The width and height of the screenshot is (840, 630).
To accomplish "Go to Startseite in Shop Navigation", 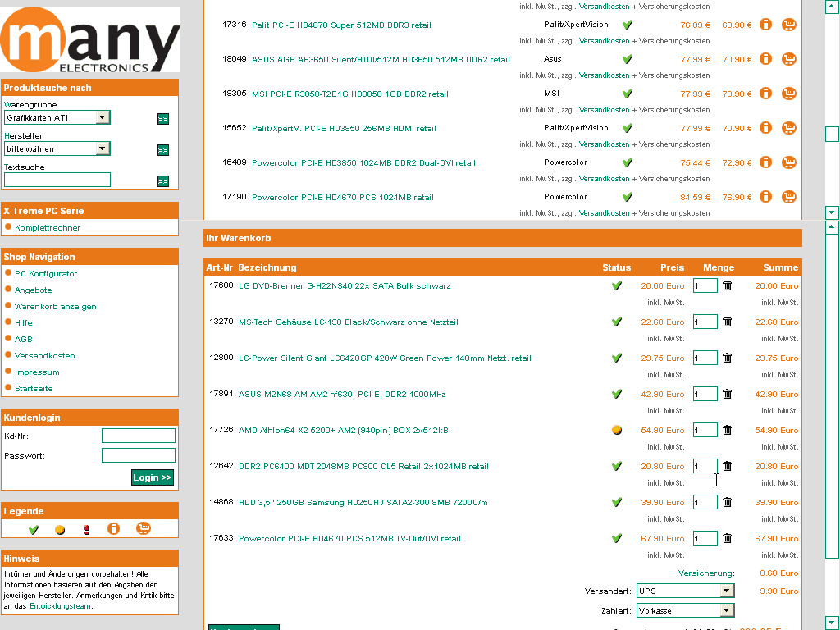I will coord(34,388).
